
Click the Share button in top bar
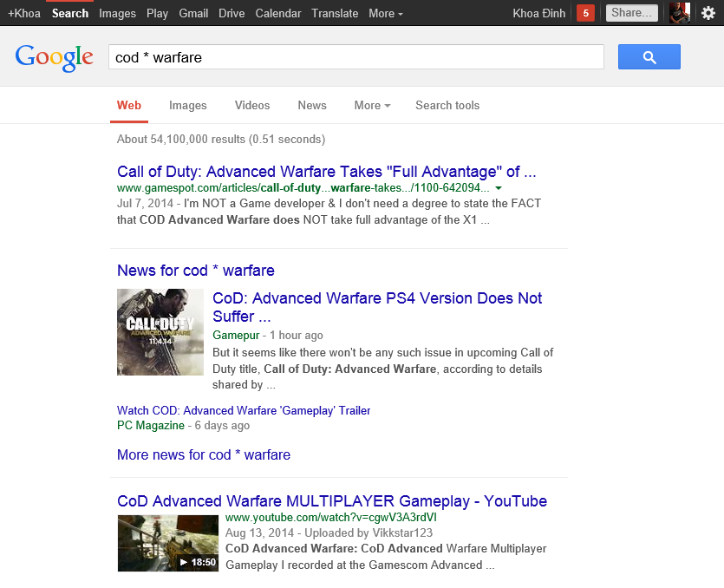[x=631, y=12]
